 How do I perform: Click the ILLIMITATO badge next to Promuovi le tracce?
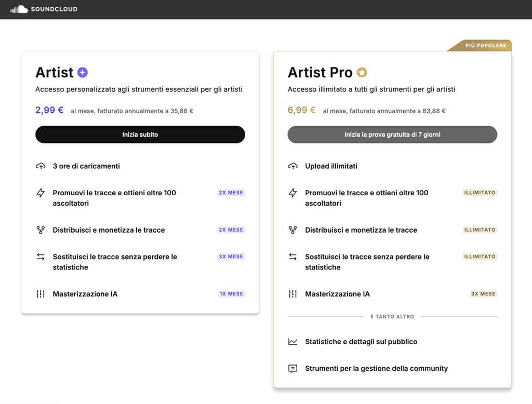pyautogui.click(x=480, y=193)
